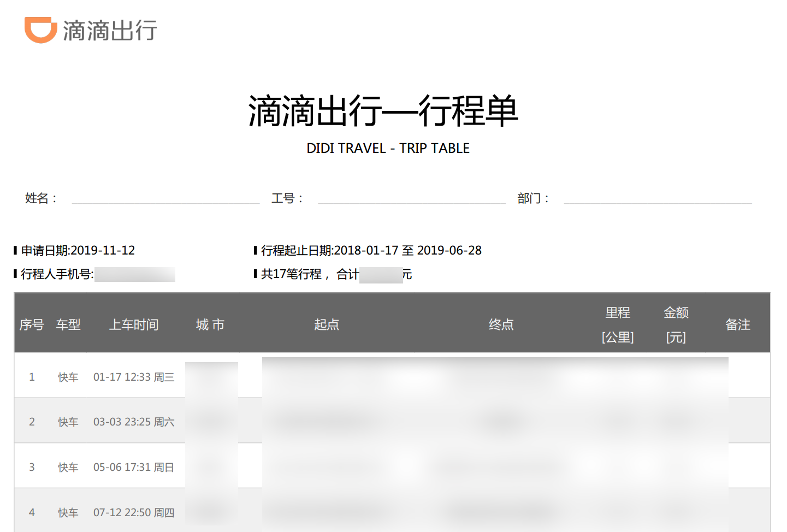Screen dimensions: 787x532
Task: Click the 姓名 blank line field
Action: [x=166, y=198]
